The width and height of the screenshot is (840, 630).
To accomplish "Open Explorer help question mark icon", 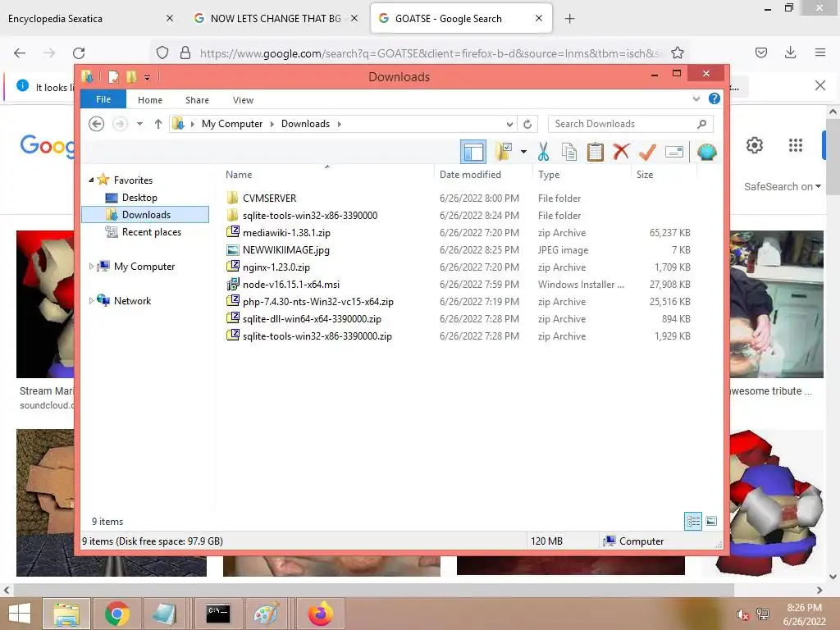I will pos(714,98).
